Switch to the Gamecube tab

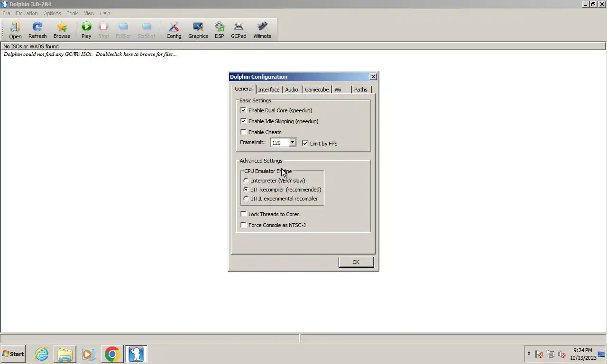tap(317, 90)
